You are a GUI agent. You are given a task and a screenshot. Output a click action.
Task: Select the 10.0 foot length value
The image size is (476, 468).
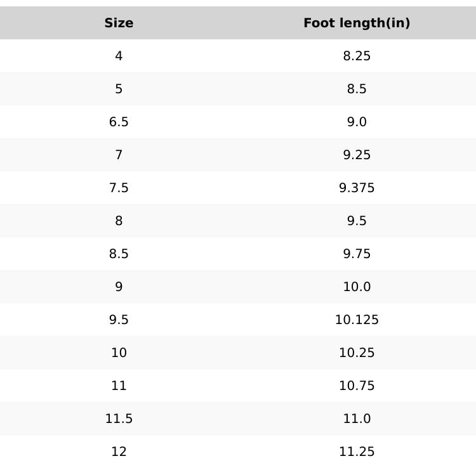(x=357, y=287)
